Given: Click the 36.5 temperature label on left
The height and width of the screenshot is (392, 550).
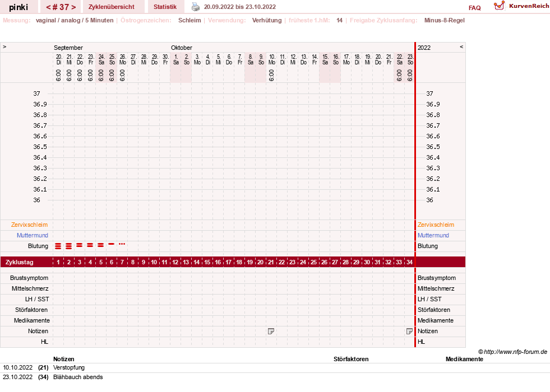Looking at the screenshot, I should pos(40,147).
